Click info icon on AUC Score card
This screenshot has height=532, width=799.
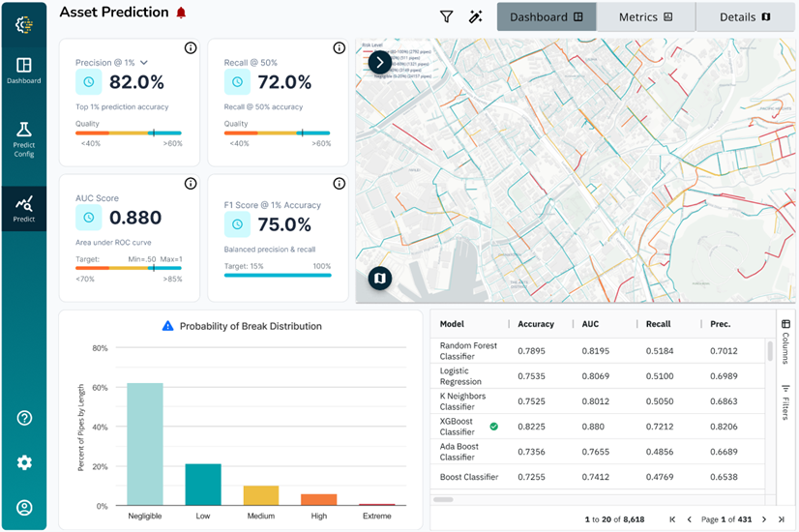(191, 183)
